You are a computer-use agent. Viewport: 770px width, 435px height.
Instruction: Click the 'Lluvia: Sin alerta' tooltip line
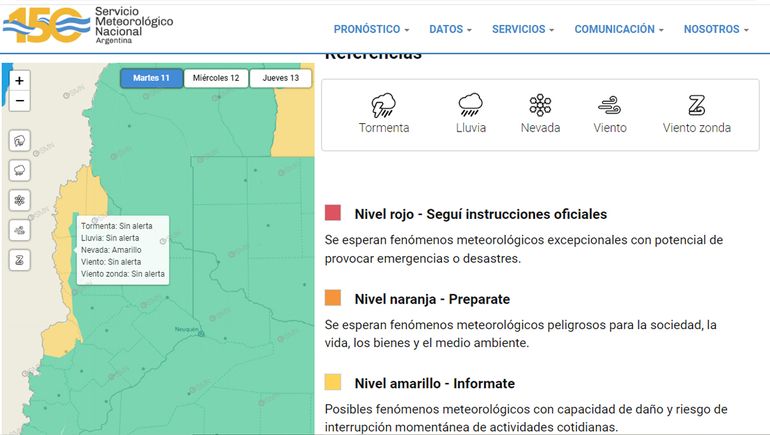110,238
